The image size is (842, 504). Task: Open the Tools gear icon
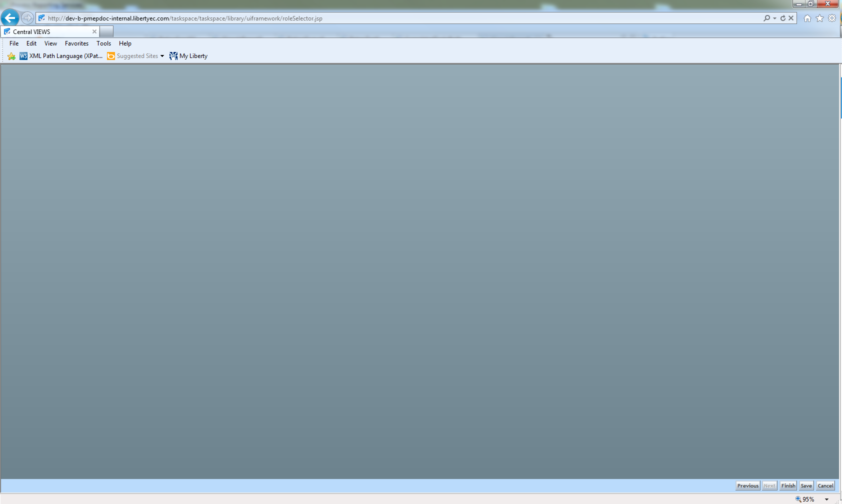click(x=832, y=18)
